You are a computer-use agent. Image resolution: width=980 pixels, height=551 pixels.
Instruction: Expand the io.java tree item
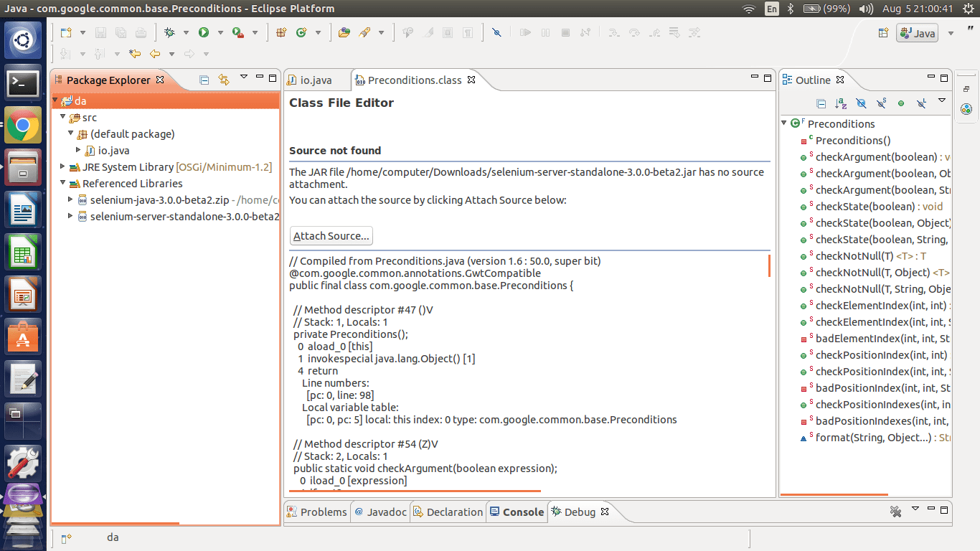click(79, 150)
